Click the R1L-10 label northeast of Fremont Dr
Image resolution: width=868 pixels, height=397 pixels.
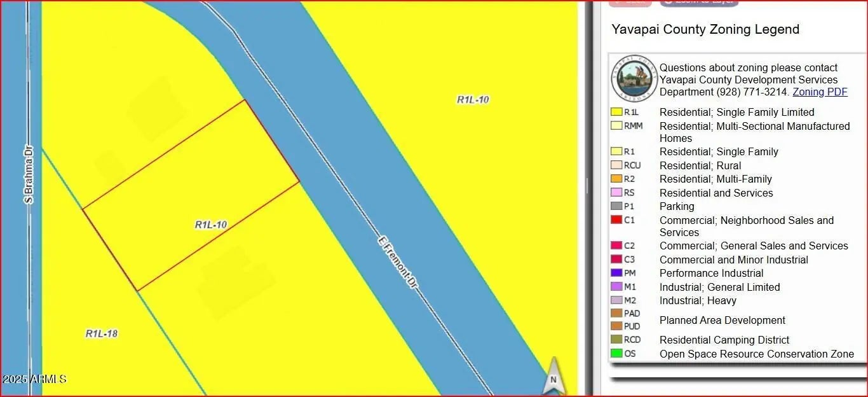[x=473, y=100]
